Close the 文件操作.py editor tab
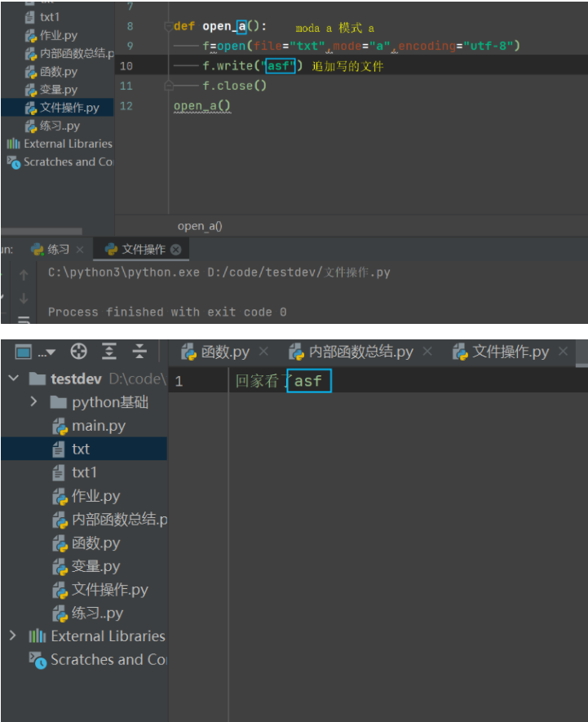This screenshot has width=588, height=722. coord(563,352)
